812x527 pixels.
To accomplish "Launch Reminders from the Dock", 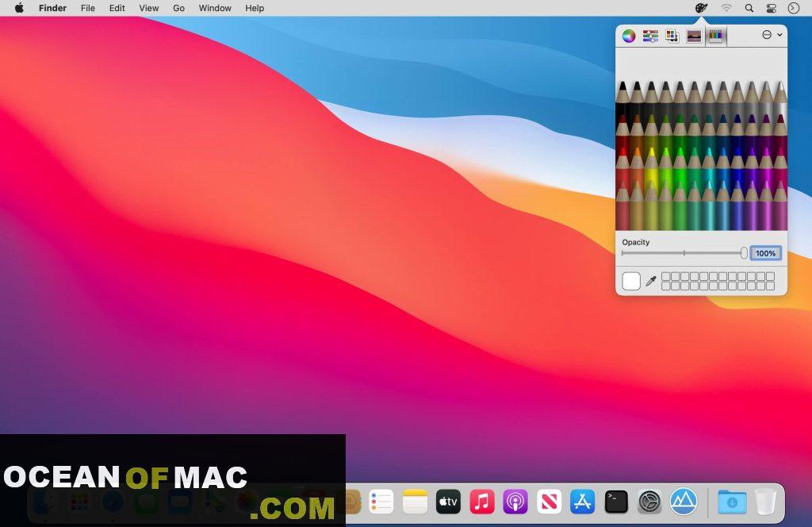I will 381,502.
